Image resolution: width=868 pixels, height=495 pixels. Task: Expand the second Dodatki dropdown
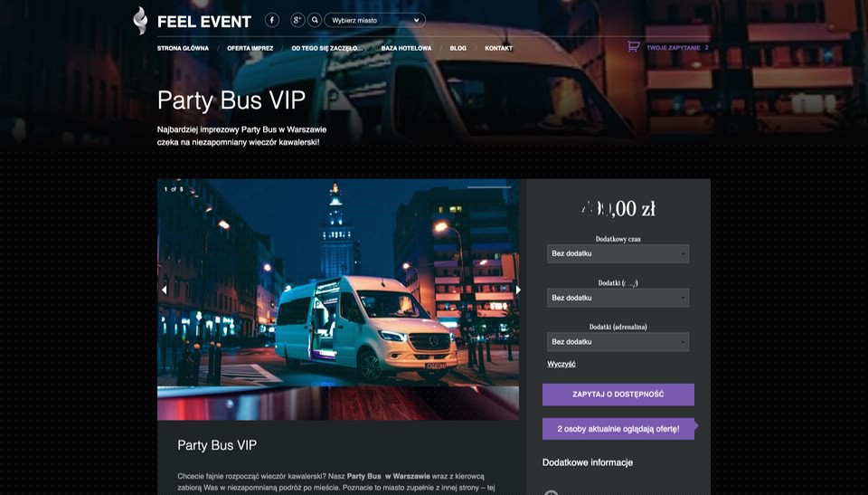coord(618,298)
